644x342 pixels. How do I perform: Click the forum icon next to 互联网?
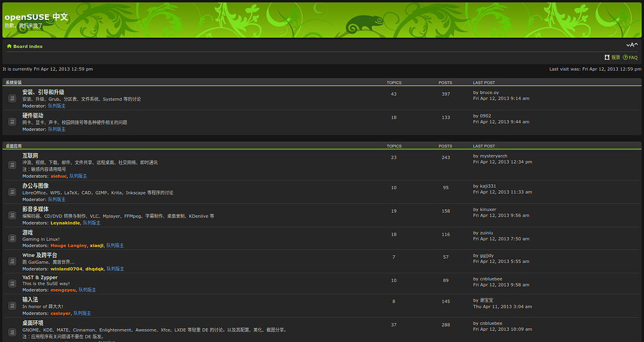tap(12, 165)
